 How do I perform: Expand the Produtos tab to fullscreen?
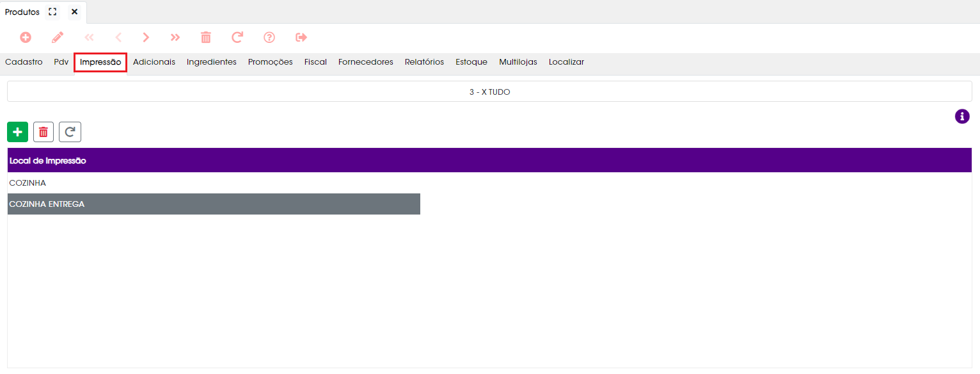click(x=53, y=12)
